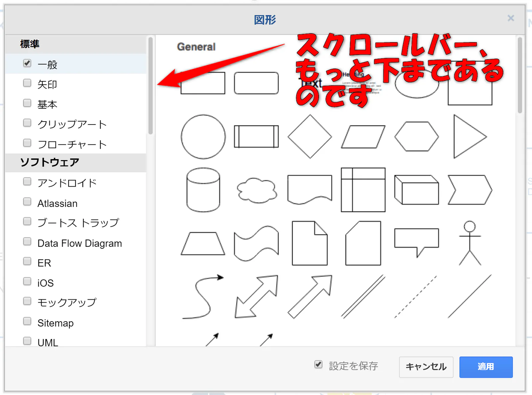Select the circle shape

(203, 137)
